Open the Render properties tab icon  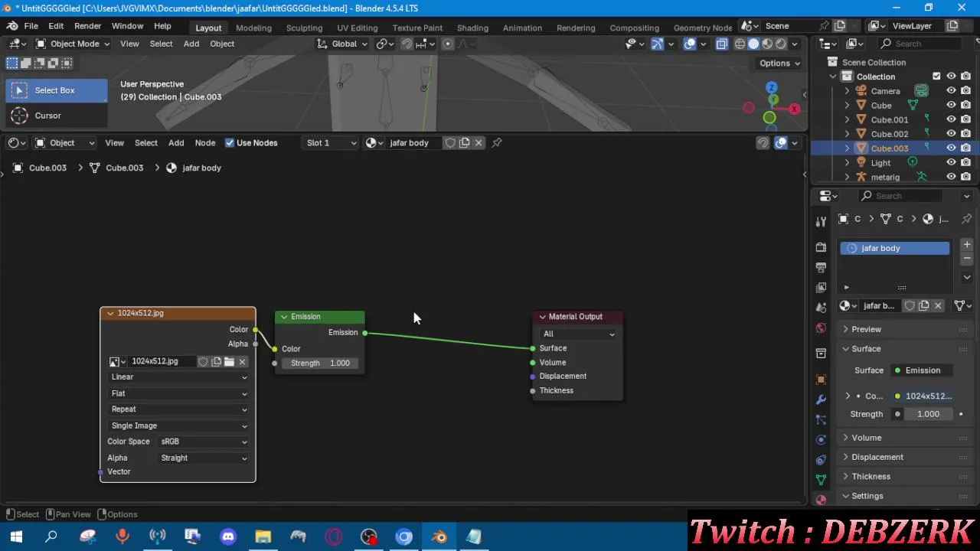point(821,247)
